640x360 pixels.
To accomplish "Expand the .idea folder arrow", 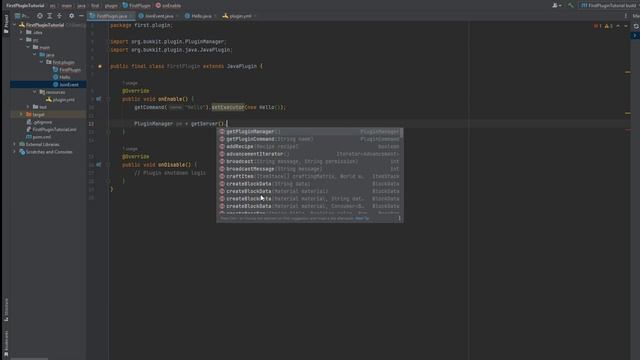I will [21, 32].
